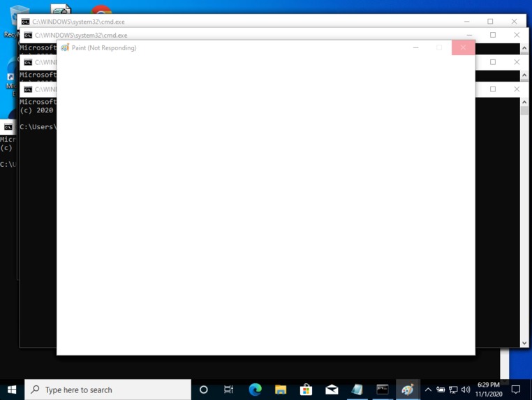This screenshot has width=532, height=400.
Task: Open the Windows Start menu
Action: (12, 390)
